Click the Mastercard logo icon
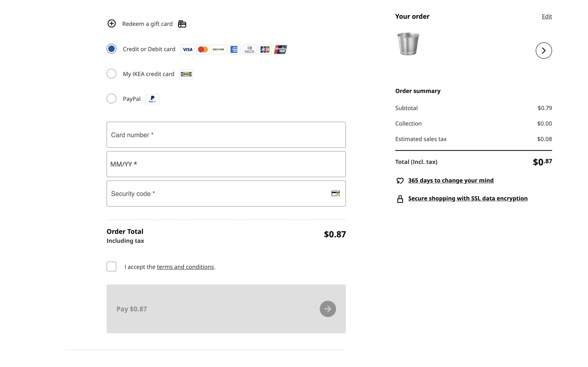This screenshot has height=367, width=588. [203, 50]
